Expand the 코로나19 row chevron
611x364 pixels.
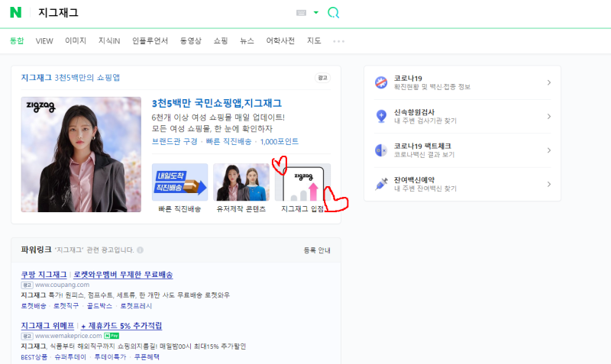pyautogui.click(x=548, y=82)
